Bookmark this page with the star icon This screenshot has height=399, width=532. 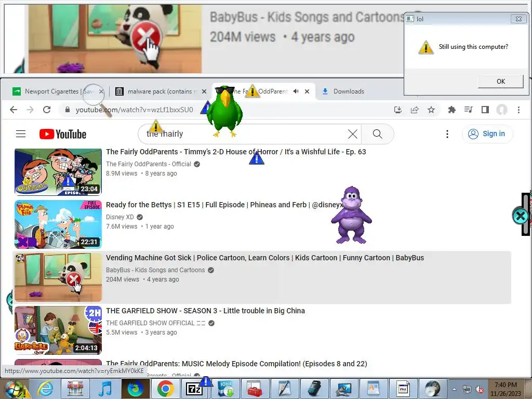(x=431, y=110)
